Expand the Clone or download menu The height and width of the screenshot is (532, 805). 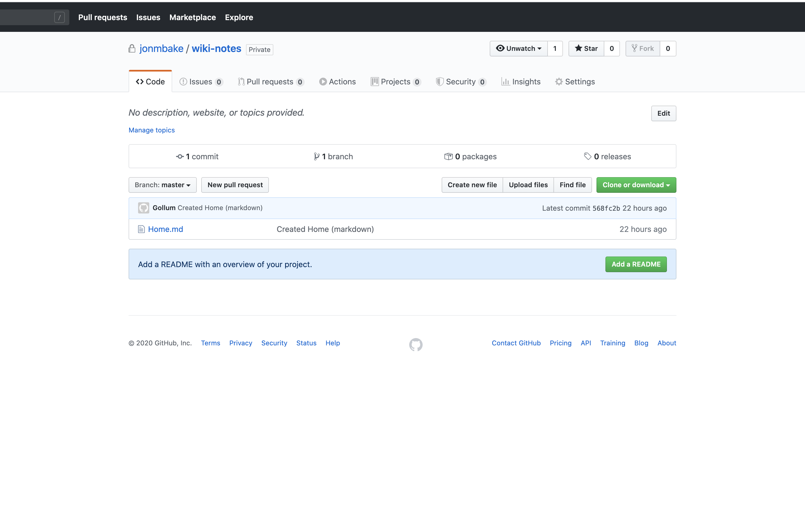coord(636,185)
